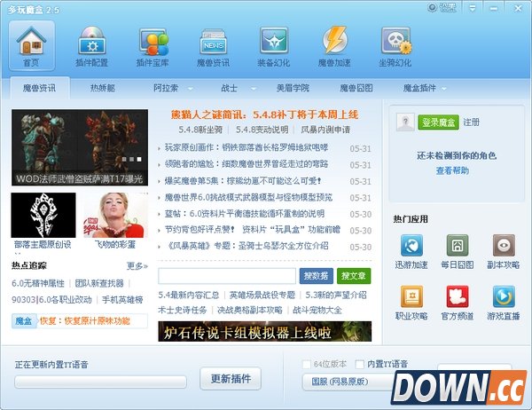Switch to the 阿拉索 tab
Viewport: 532px width, 410px height.
166,89
